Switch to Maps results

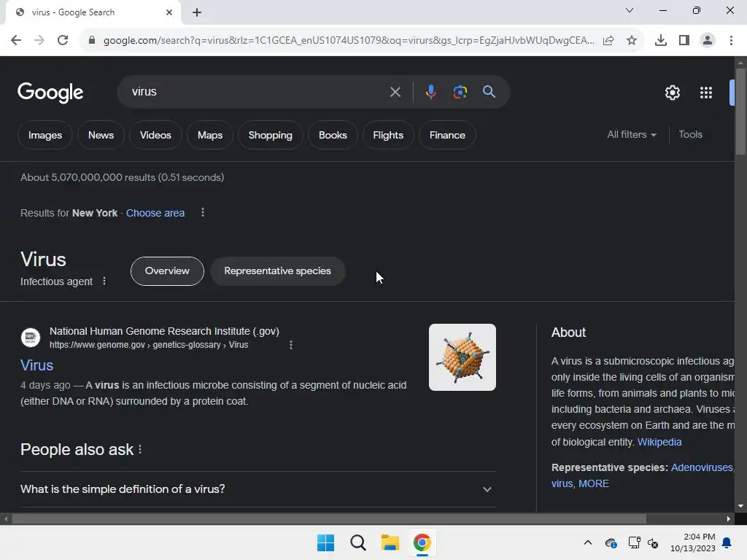(x=210, y=135)
